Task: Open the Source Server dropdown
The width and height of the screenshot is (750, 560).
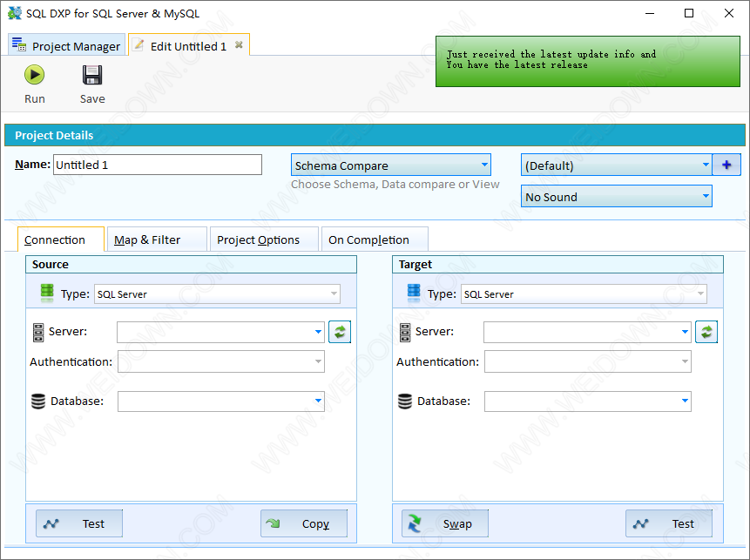Action: tap(221, 332)
